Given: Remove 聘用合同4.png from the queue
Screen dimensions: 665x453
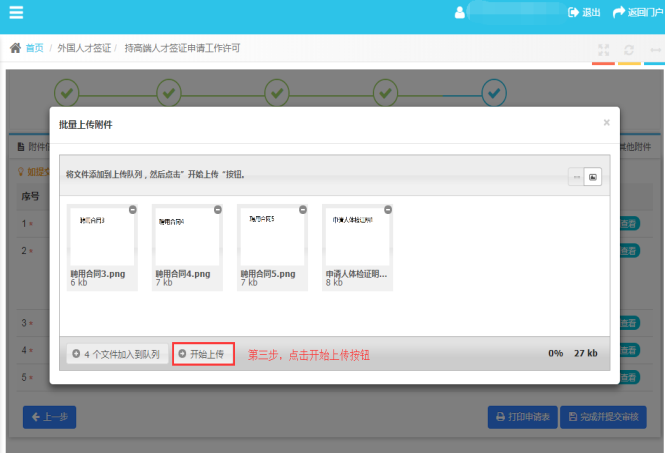Looking at the screenshot, I should (218, 209).
